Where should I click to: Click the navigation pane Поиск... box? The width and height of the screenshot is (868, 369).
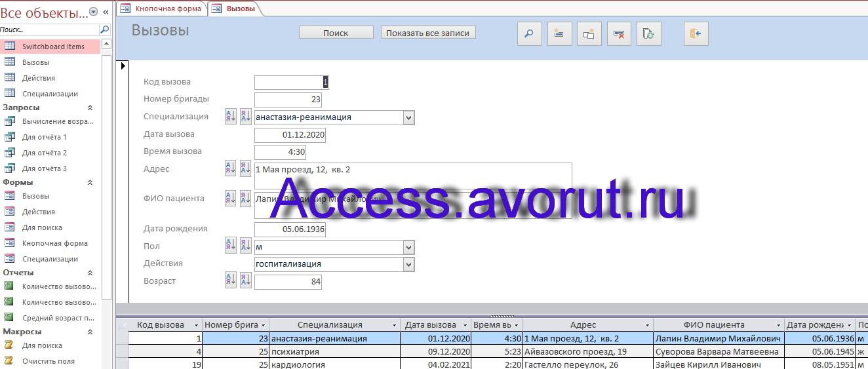[49, 29]
